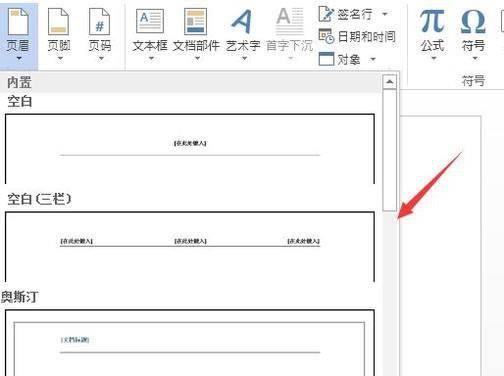Click the 艺术字 WordArt icon
This screenshot has width=504, height=376.
[x=242, y=22]
